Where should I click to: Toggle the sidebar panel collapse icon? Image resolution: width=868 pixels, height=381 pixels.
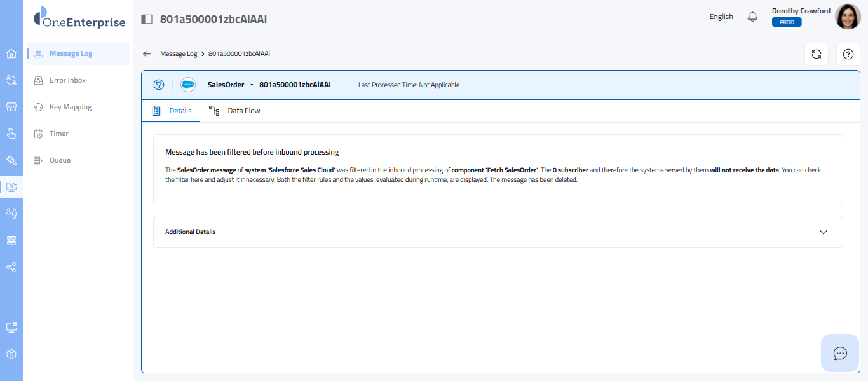click(147, 19)
